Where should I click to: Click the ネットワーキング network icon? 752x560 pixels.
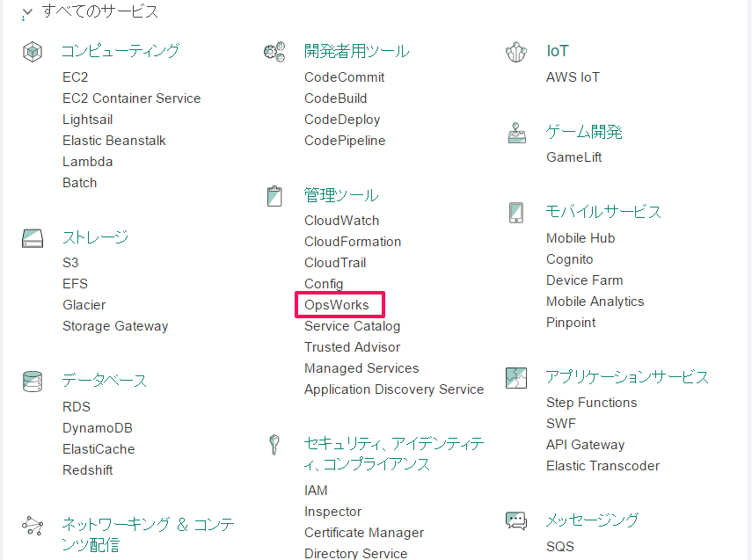tap(33, 526)
